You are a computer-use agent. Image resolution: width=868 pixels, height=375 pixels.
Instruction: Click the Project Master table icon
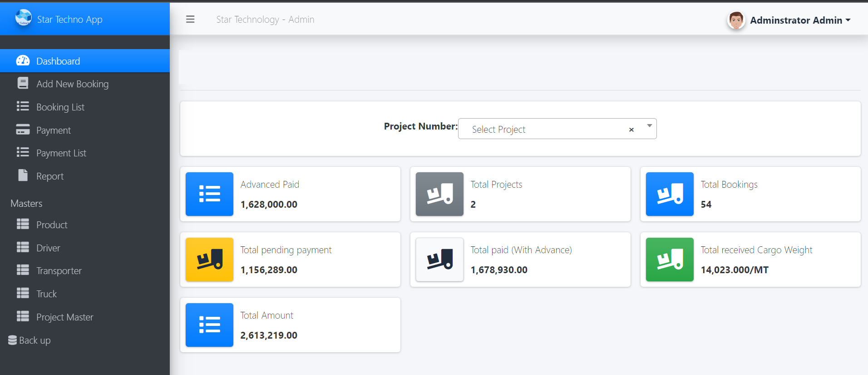[x=23, y=316]
